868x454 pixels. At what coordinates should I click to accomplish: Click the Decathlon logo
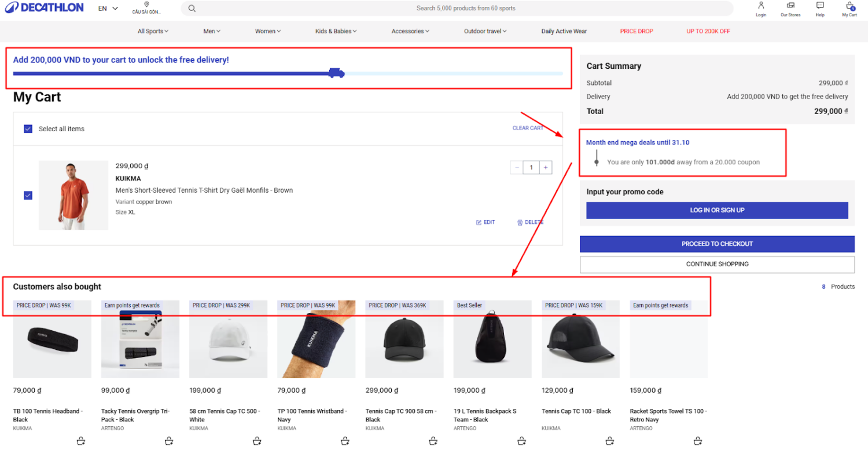44,8
